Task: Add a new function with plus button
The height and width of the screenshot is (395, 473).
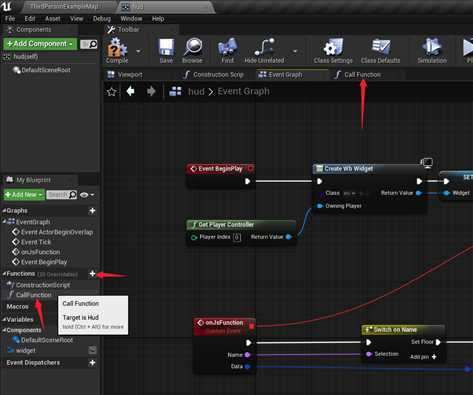Action: click(92, 274)
